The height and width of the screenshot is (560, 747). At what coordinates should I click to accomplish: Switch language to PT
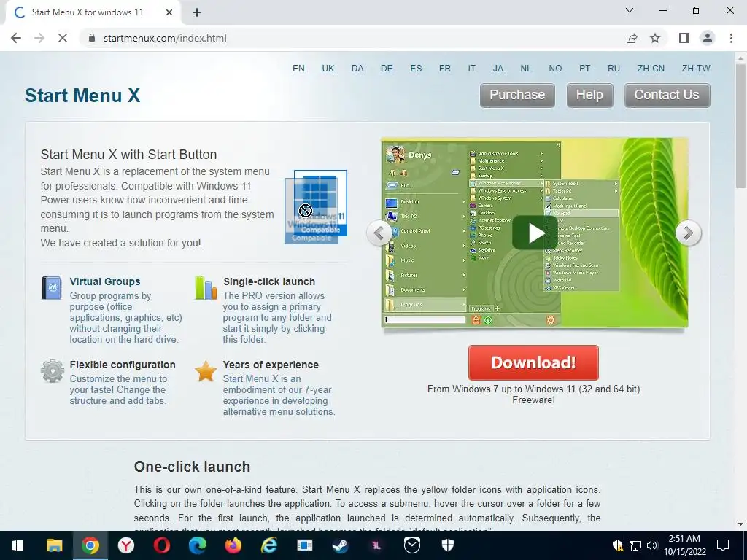584,68
